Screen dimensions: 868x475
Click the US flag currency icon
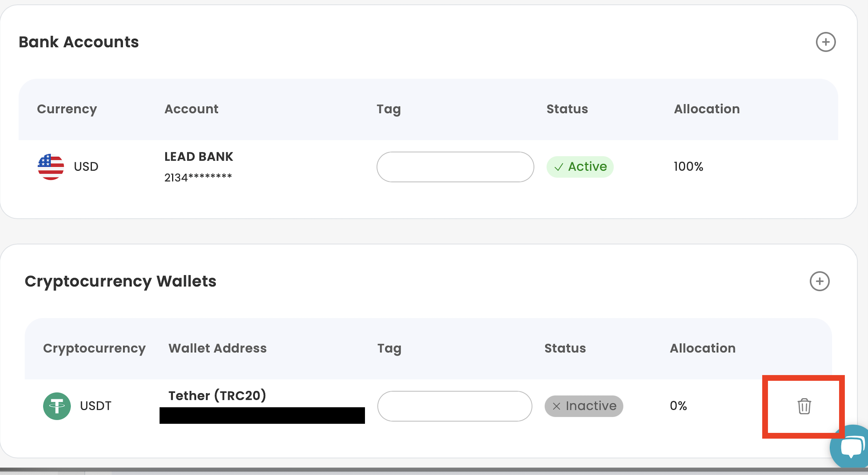51,167
